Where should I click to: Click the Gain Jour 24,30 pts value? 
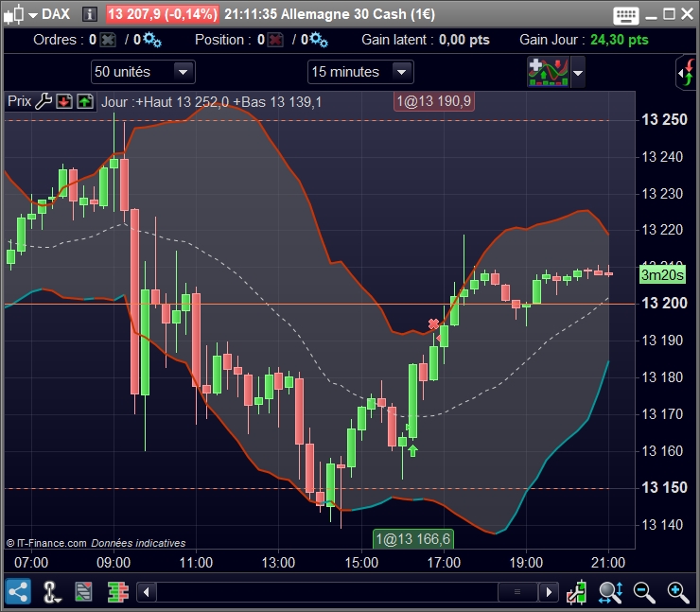click(x=620, y=40)
